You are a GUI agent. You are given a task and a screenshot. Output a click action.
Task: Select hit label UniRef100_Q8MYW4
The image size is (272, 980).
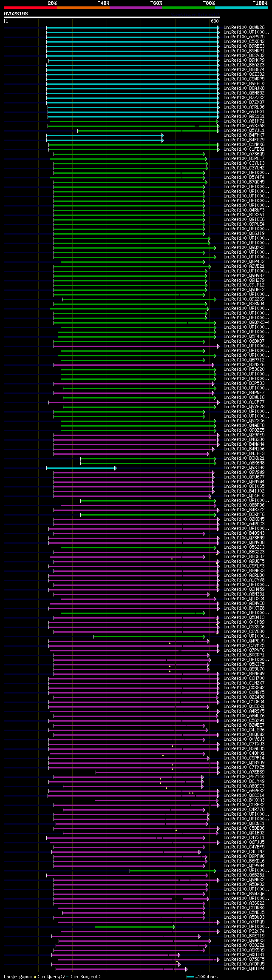pyautogui.click(x=244, y=482)
